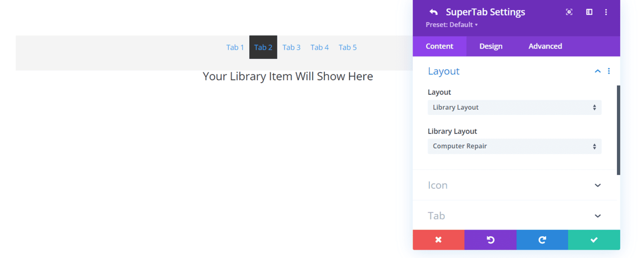The image size is (644, 258).
Task: Select Tab 4 in the tabs module
Action: (319, 47)
